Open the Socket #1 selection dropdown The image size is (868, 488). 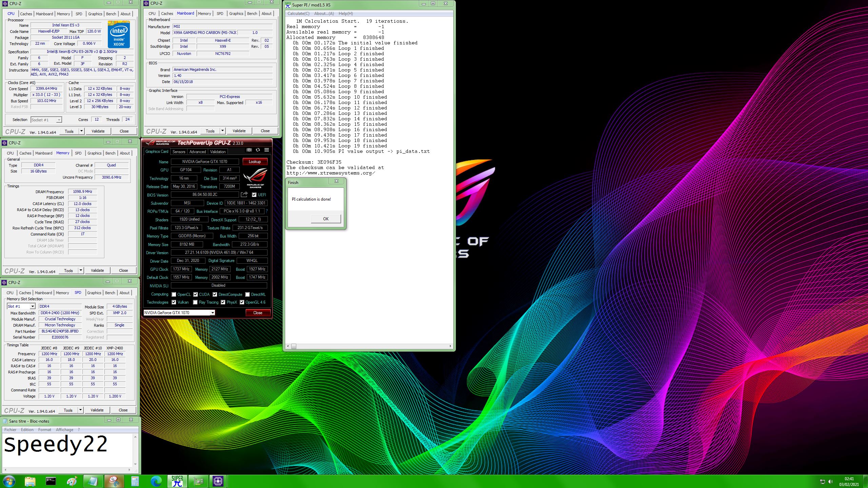pyautogui.click(x=46, y=120)
